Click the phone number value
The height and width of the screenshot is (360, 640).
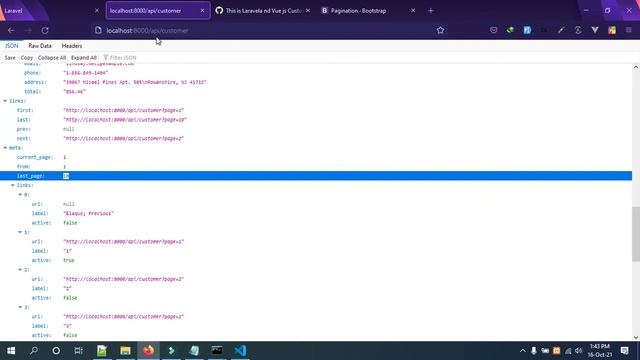[86, 73]
